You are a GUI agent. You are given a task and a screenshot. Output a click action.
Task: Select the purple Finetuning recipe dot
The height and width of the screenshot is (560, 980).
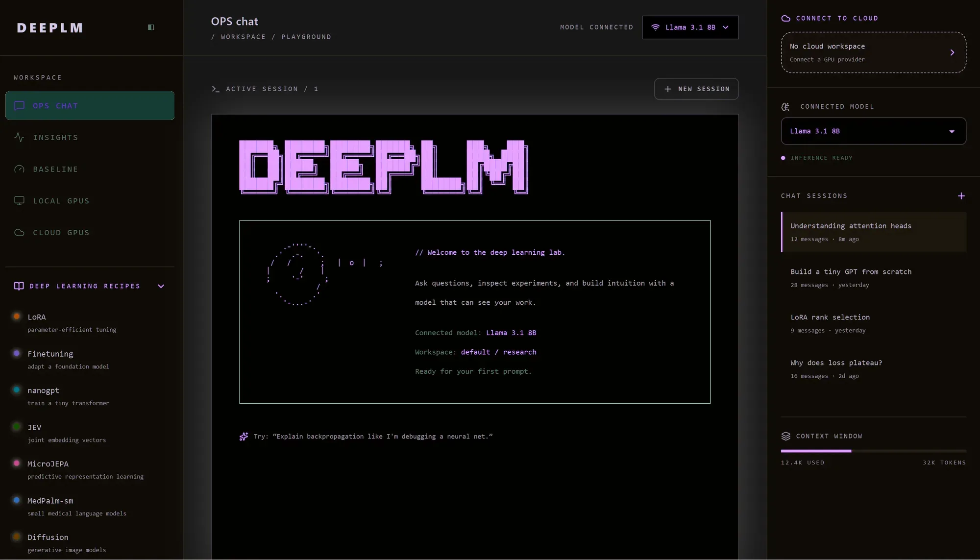point(17,353)
